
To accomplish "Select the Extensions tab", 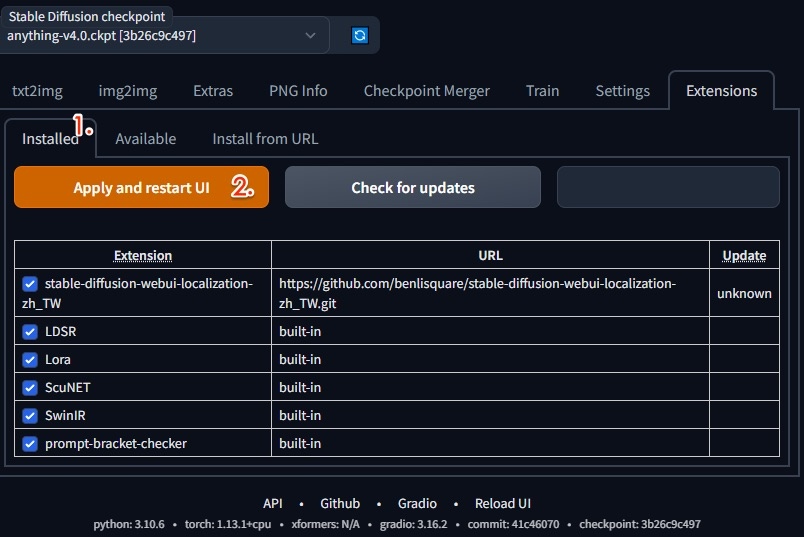I will click(x=721, y=91).
